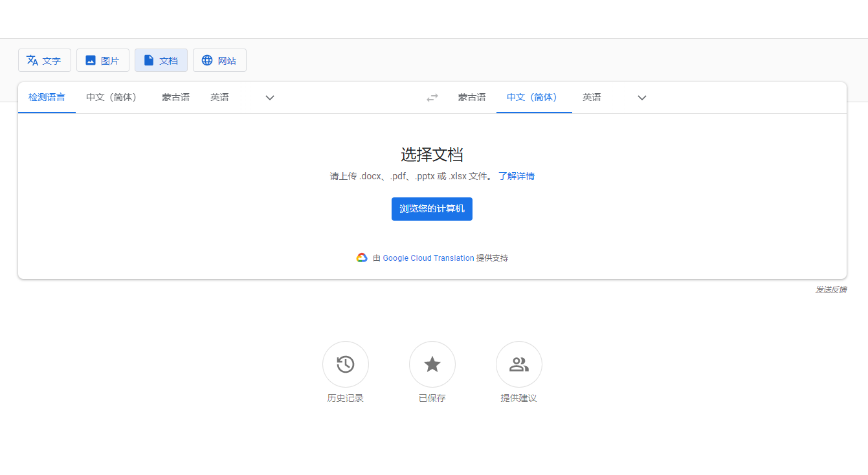Screen dimensions: 868x475
Task: Click the 发送反馈 feedback link
Action: (831, 290)
